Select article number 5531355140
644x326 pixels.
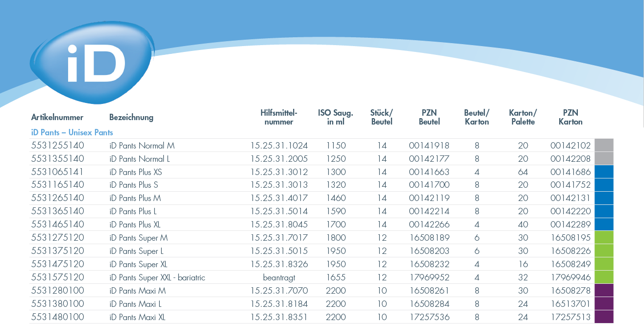[58, 159]
